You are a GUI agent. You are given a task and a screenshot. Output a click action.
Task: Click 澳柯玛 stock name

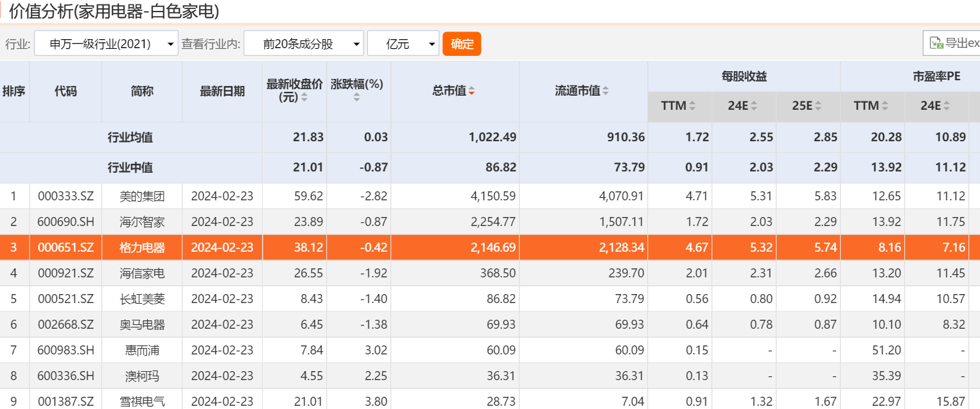pyautogui.click(x=142, y=376)
